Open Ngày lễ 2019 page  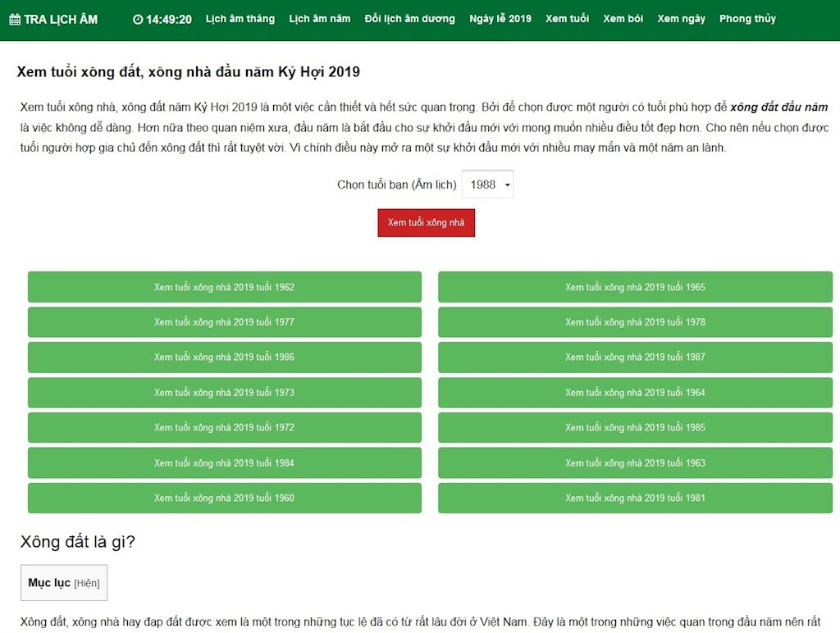[500, 18]
